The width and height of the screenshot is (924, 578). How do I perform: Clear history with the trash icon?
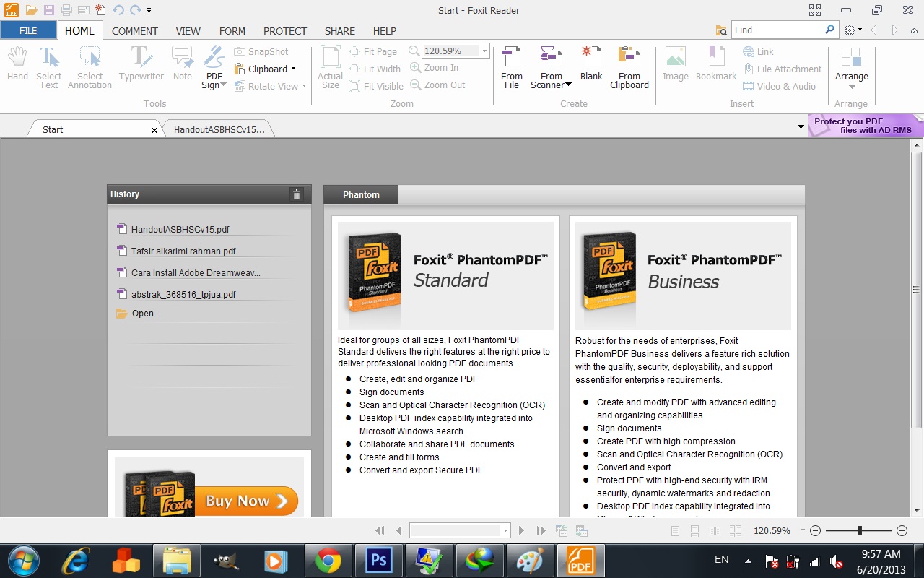tap(296, 194)
